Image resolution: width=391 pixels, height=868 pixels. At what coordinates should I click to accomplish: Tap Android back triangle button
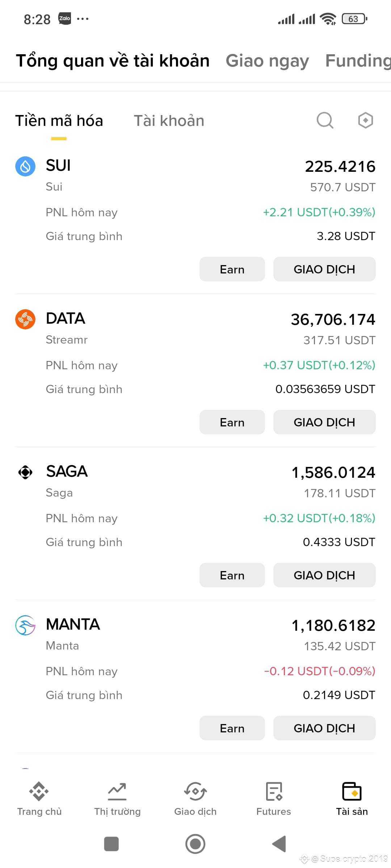pos(279,844)
